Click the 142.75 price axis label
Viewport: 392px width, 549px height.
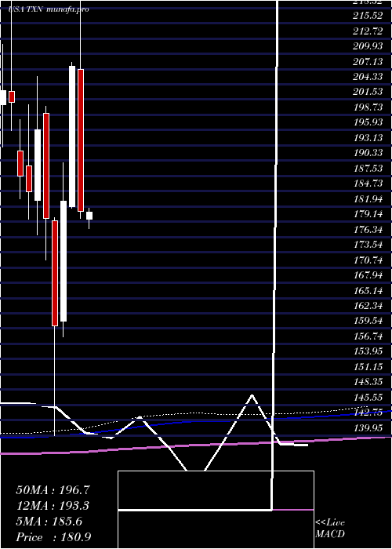coord(368,412)
